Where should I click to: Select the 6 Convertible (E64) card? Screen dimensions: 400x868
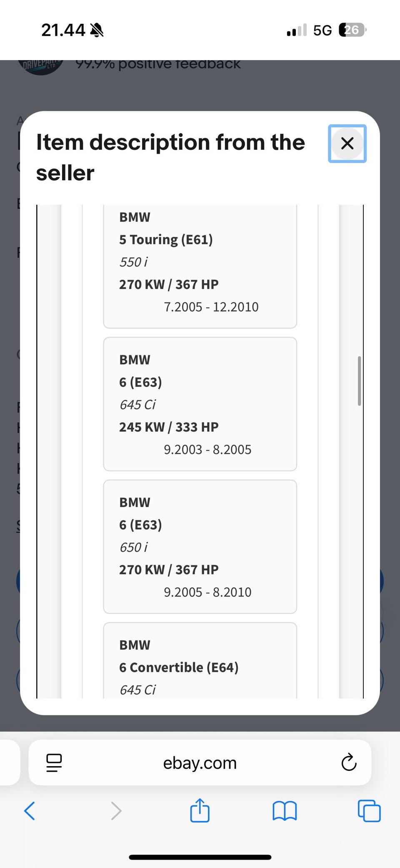(x=200, y=663)
